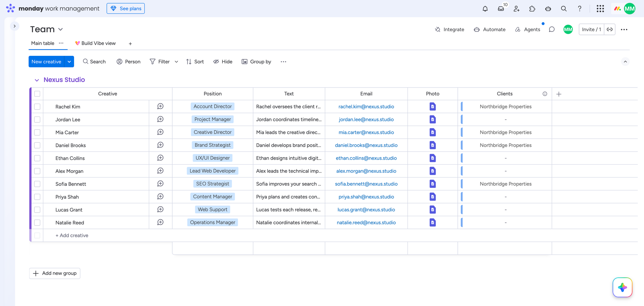
Task: Check the Mia Carter row checkbox
Action: [x=37, y=132]
